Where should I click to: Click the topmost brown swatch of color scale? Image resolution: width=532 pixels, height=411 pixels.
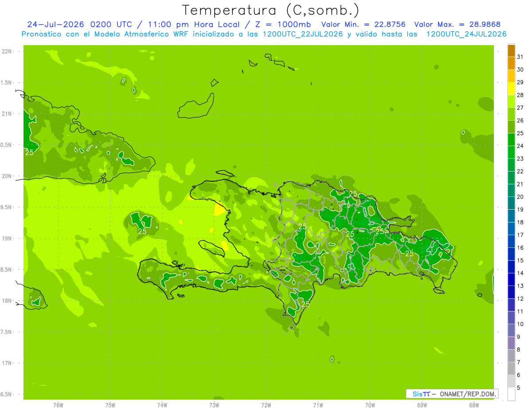[511, 51]
